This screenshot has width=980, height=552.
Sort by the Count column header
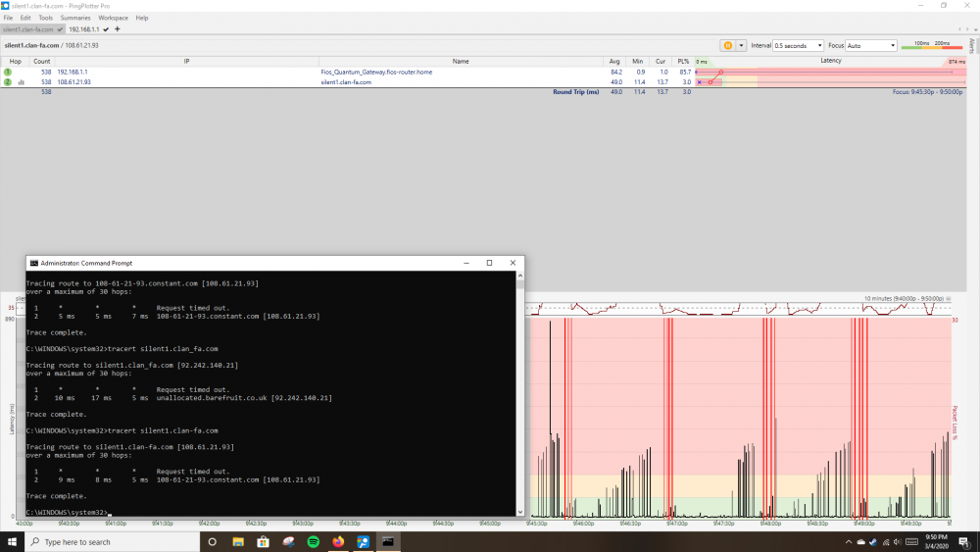[42, 61]
